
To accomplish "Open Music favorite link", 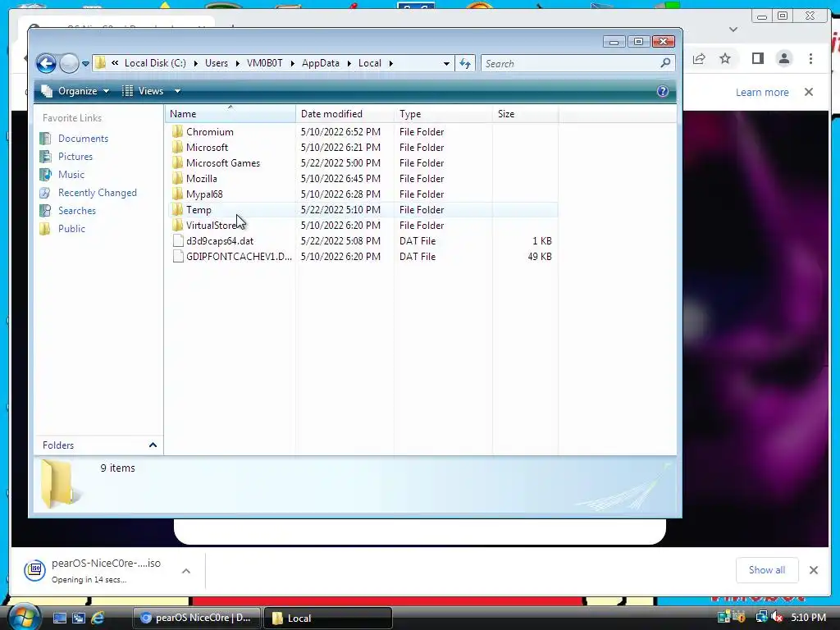I will click(71, 175).
